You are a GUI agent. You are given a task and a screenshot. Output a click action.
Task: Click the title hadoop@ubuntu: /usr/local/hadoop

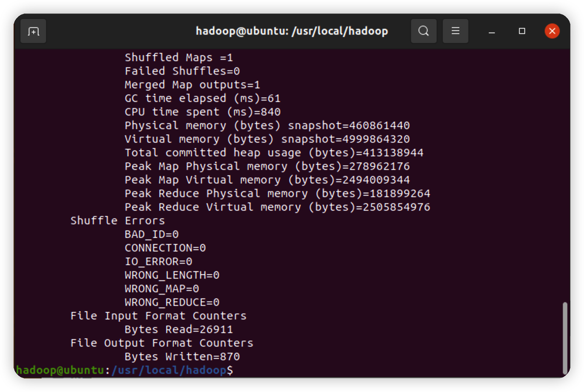point(292,31)
